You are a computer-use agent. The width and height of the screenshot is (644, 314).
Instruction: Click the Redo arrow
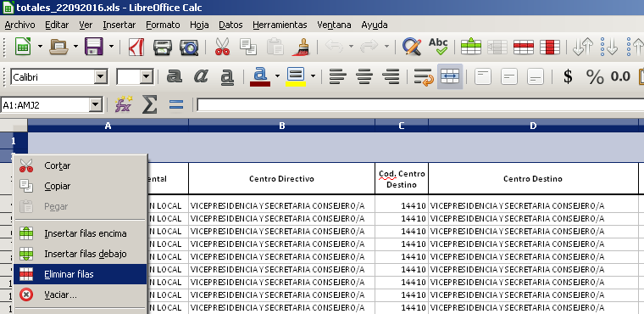pos(369,47)
